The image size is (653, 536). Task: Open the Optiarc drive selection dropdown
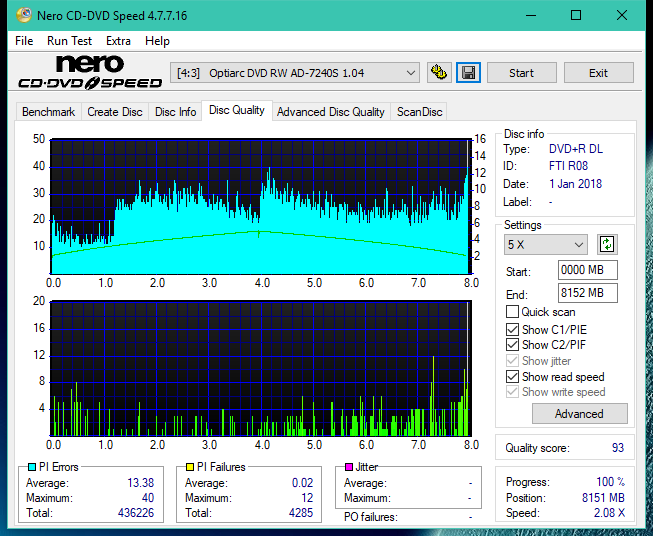pyautogui.click(x=294, y=73)
